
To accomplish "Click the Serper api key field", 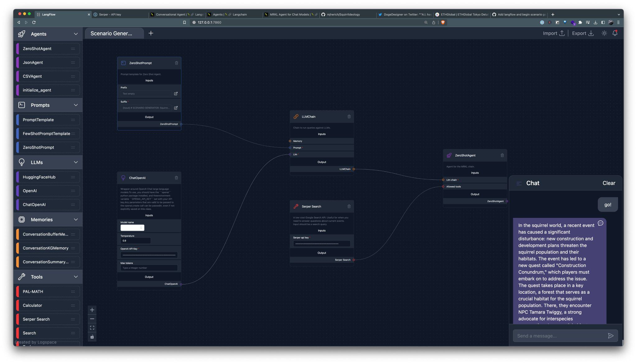I will pos(322,244).
